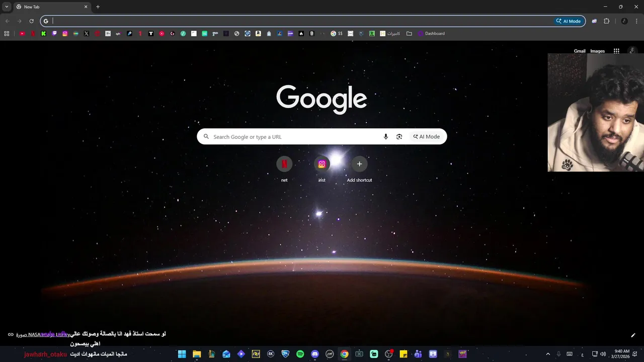
Task: Open the Amazon bookmark icon
Action: (x=258, y=34)
